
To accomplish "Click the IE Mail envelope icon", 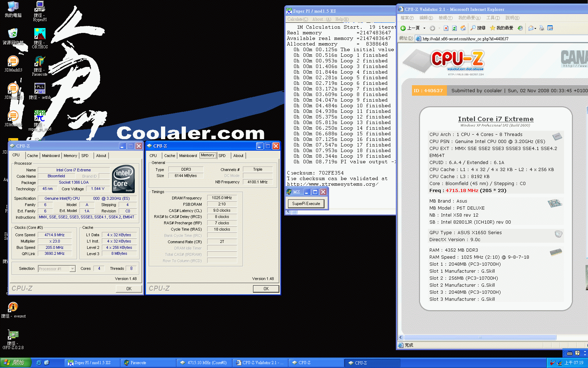I will click(x=531, y=28).
